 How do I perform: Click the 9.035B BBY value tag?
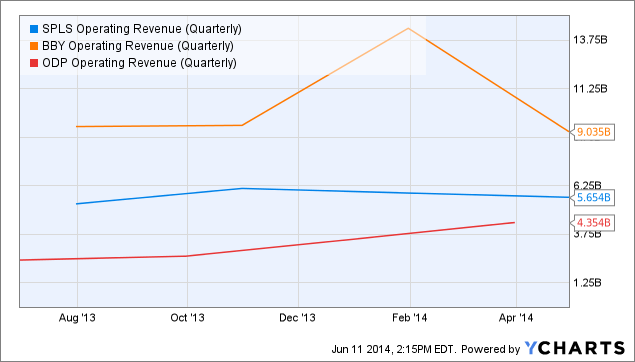click(592, 132)
